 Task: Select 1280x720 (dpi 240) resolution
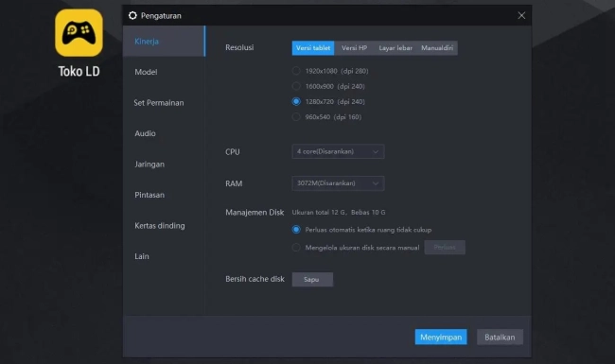click(x=296, y=101)
